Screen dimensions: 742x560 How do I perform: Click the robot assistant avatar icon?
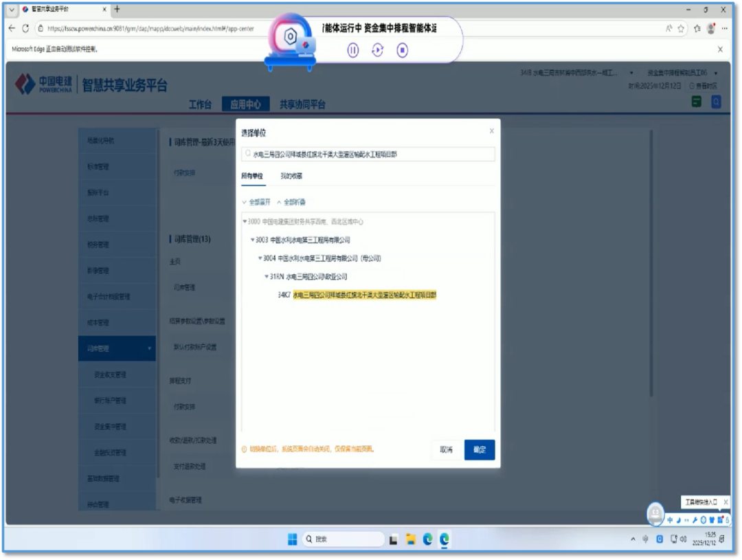pos(655,514)
